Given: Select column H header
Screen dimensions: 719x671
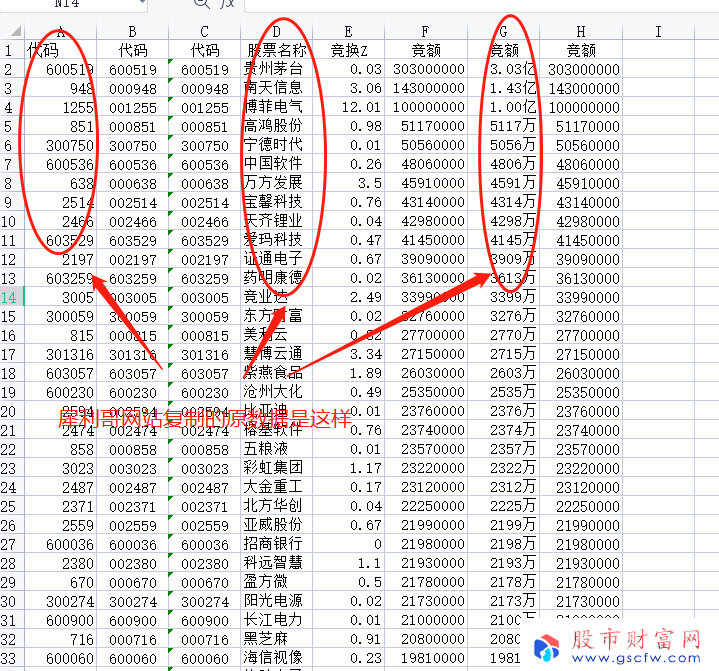Looking at the screenshot, I should (581, 32).
